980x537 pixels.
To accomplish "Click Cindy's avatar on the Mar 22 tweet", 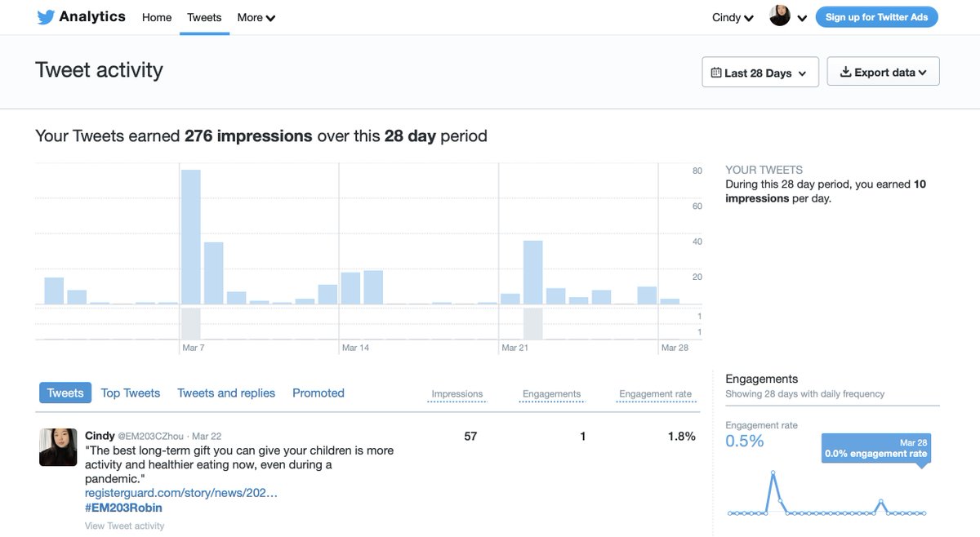I will click(x=58, y=447).
